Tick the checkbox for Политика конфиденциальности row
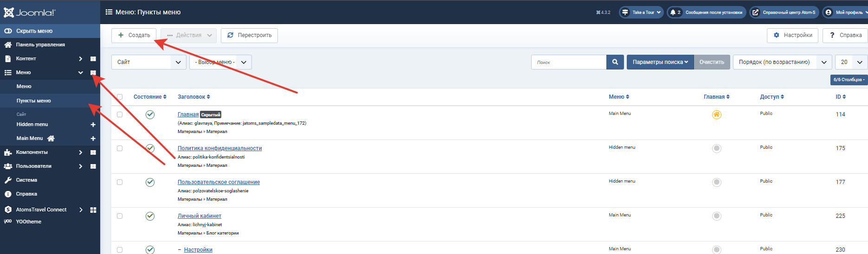 (120, 148)
